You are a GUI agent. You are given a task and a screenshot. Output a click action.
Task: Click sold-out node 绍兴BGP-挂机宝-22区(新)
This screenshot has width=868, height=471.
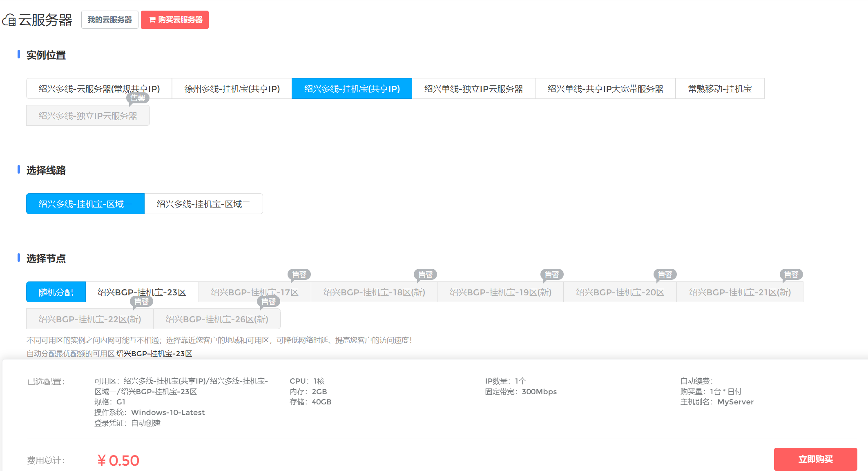point(89,319)
